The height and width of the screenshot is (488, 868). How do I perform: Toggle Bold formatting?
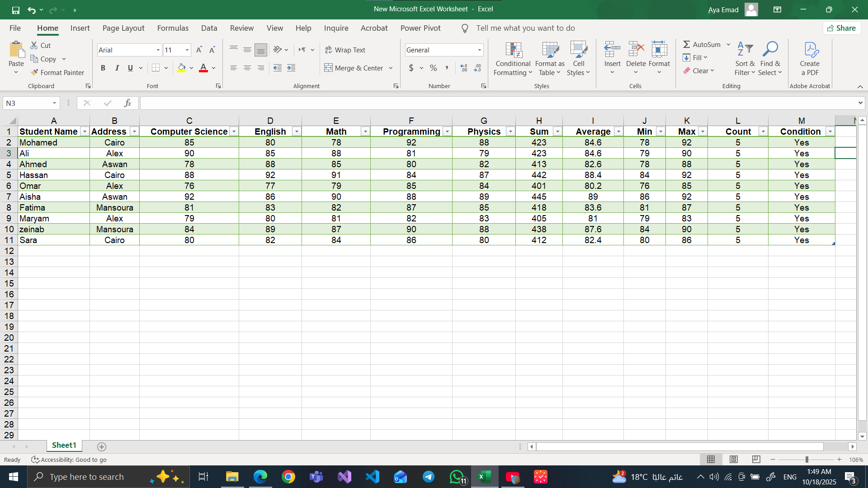click(x=103, y=68)
